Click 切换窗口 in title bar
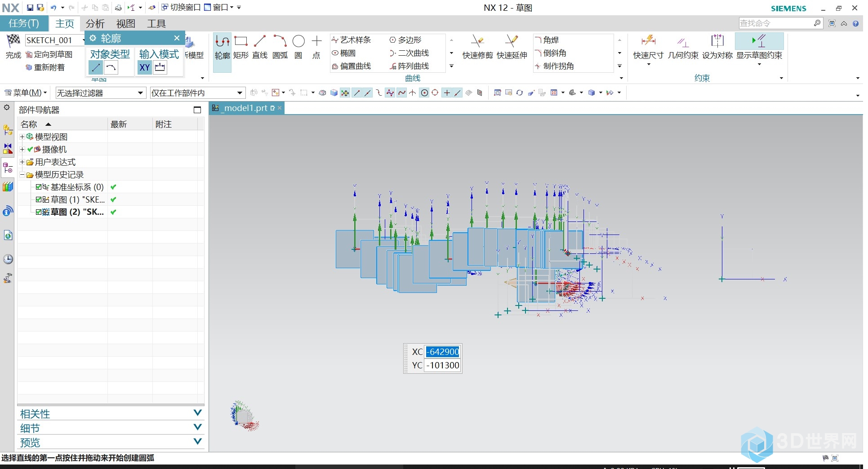This screenshot has width=868, height=469. [181, 8]
